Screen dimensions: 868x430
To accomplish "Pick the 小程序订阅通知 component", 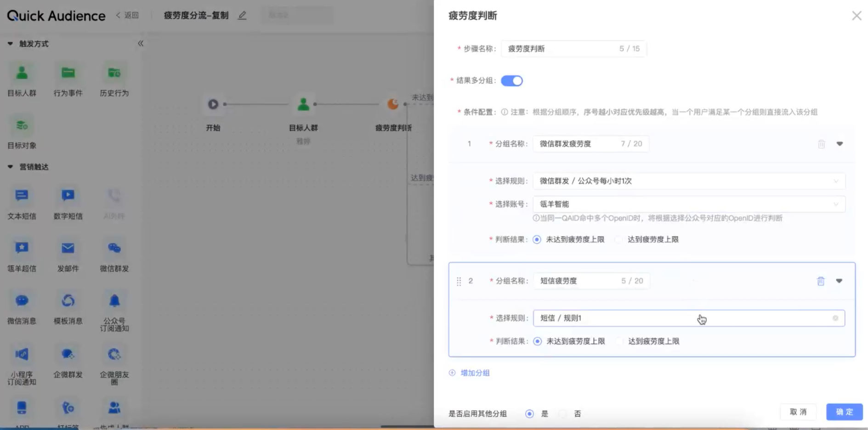I will click(x=22, y=354).
